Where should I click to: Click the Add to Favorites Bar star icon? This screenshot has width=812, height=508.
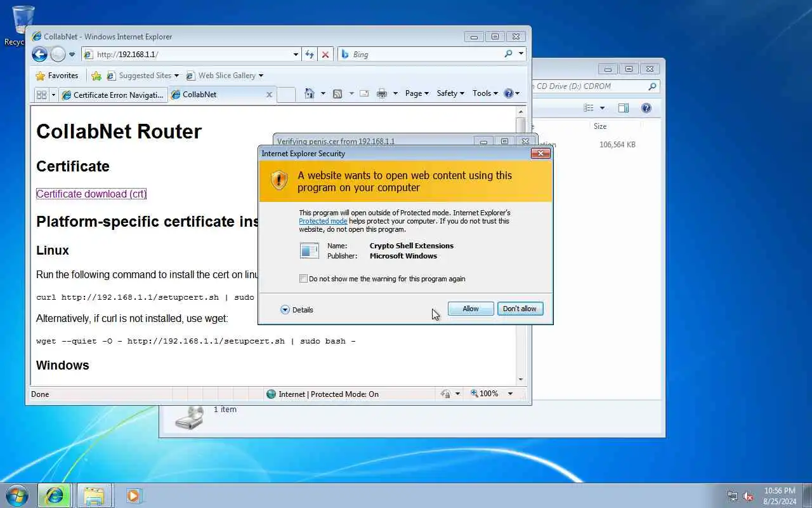96,76
